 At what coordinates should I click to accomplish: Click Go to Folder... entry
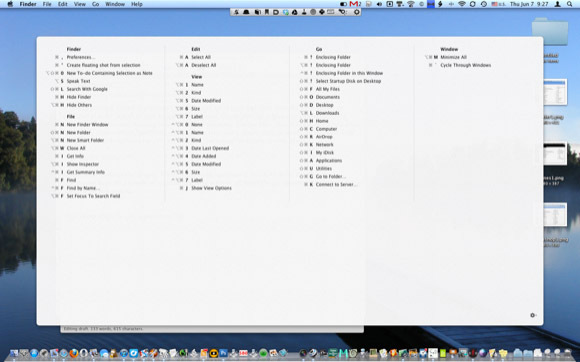[330, 176]
